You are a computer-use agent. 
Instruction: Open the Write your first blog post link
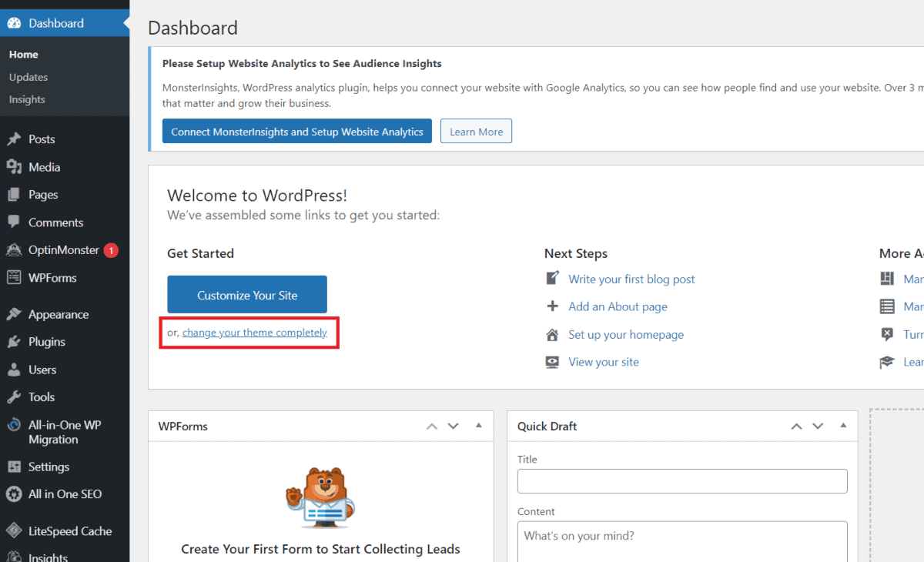631,279
